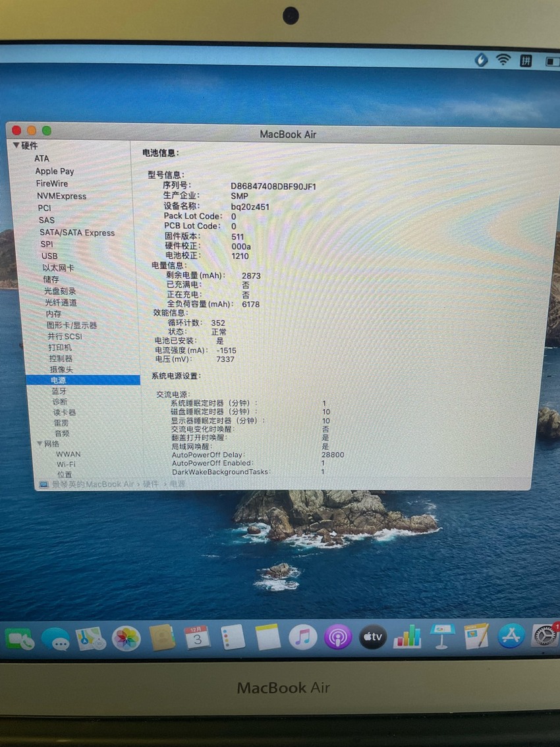This screenshot has width=560, height=747.
Task: Select SATA/SATA Express in sidebar
Action: pos(77,233)
